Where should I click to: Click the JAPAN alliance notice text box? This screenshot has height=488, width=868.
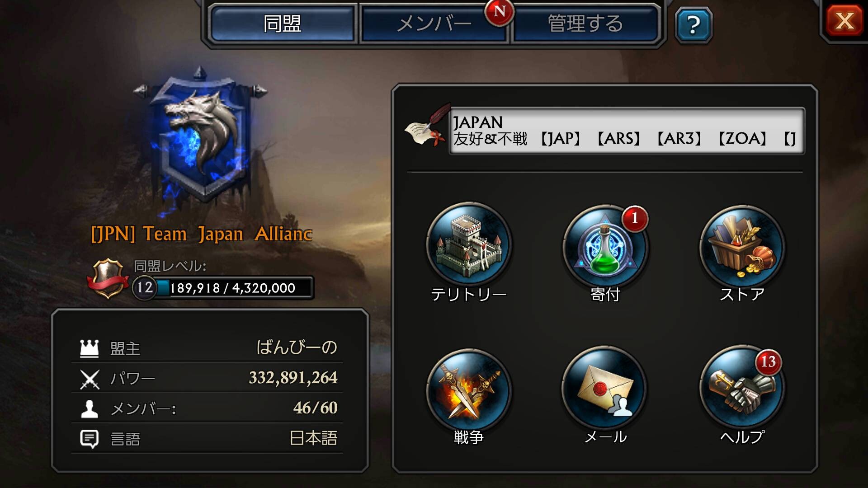pos(627,131)
